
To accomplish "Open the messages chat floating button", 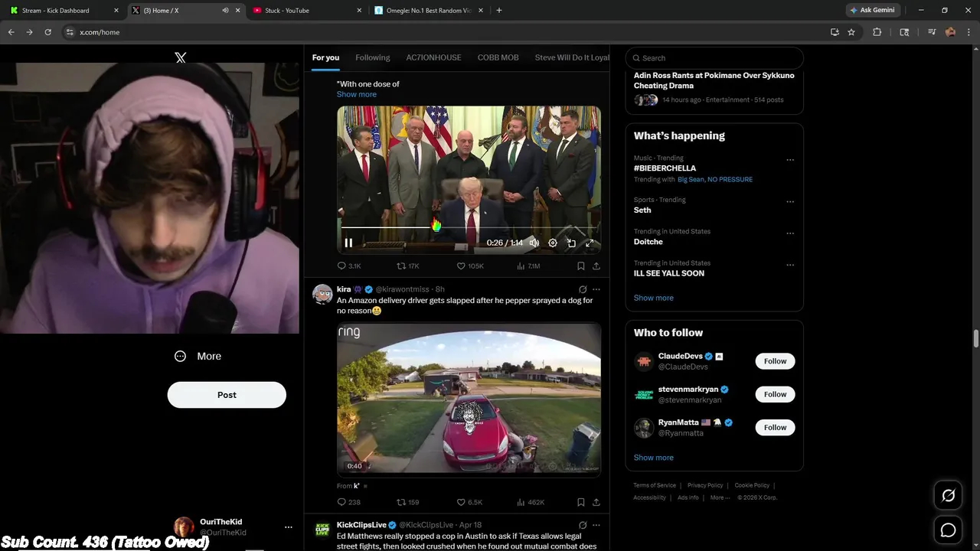I will [x=948, y=530].
